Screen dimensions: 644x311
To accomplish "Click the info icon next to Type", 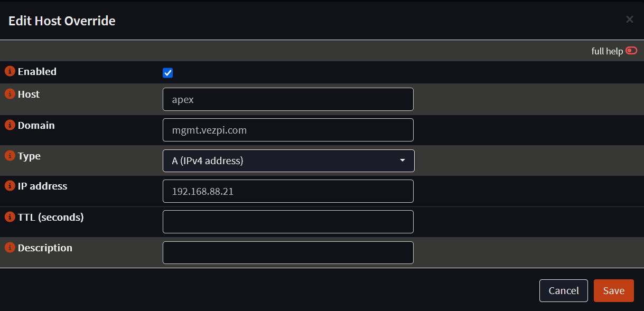I will [x=10, y=156].
